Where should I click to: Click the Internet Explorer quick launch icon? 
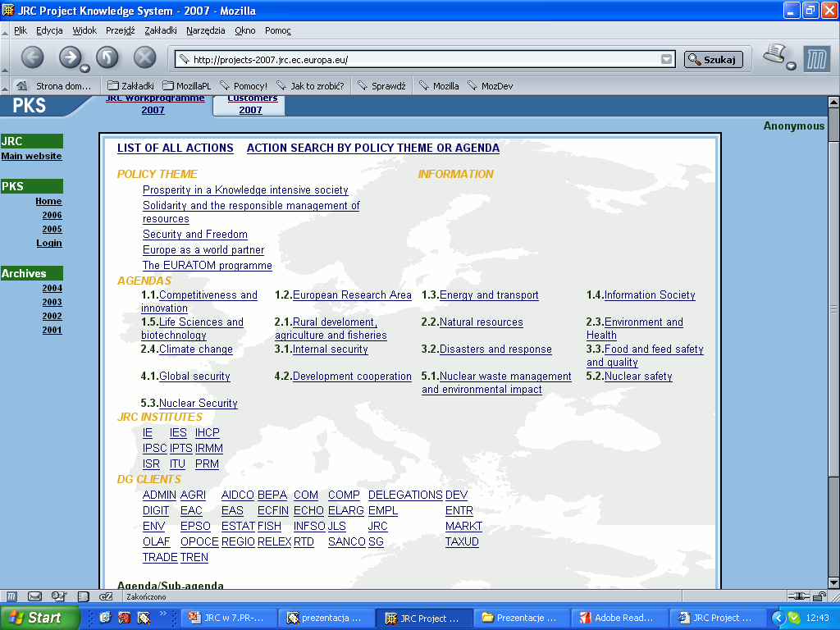[x=105, y=618]
